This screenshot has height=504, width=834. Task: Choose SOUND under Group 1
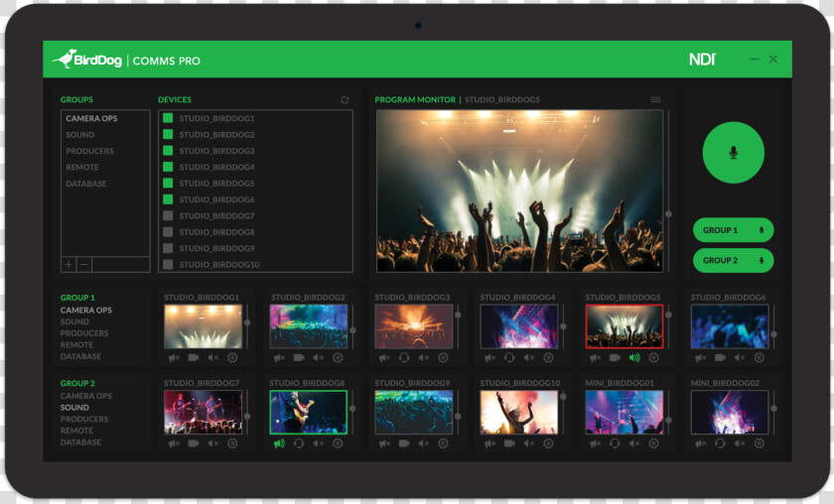point(74,321)
